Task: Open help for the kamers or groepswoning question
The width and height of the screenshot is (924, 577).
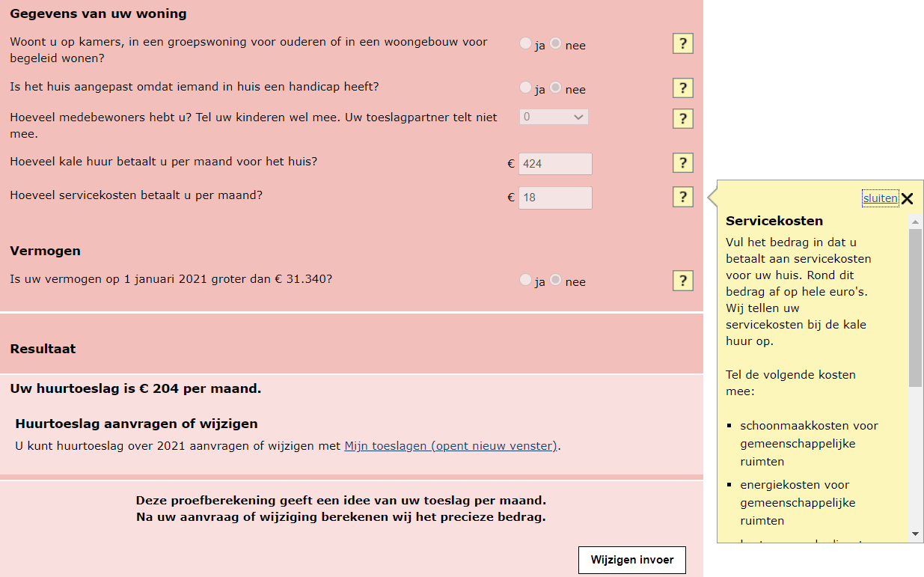Action: [x=682, y=43]
